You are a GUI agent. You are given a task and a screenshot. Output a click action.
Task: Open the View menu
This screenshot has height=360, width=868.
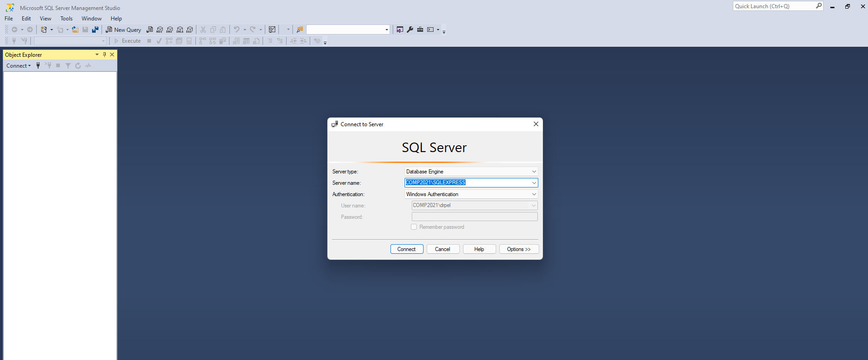tap(45, 19)
